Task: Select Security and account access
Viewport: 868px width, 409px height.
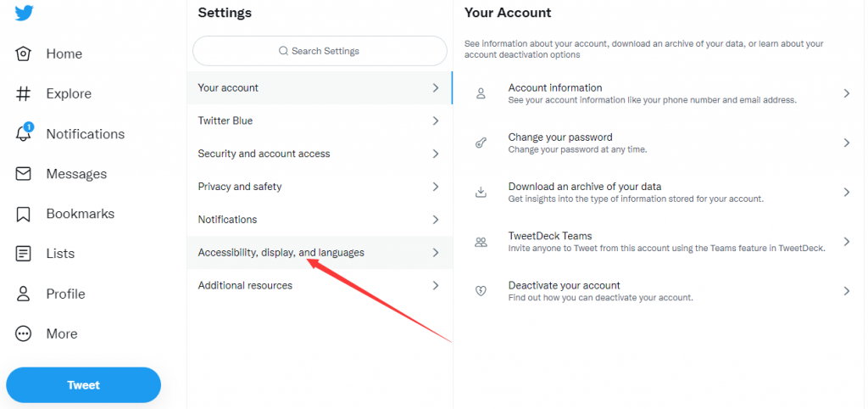Action: click(x=320, y=154)
